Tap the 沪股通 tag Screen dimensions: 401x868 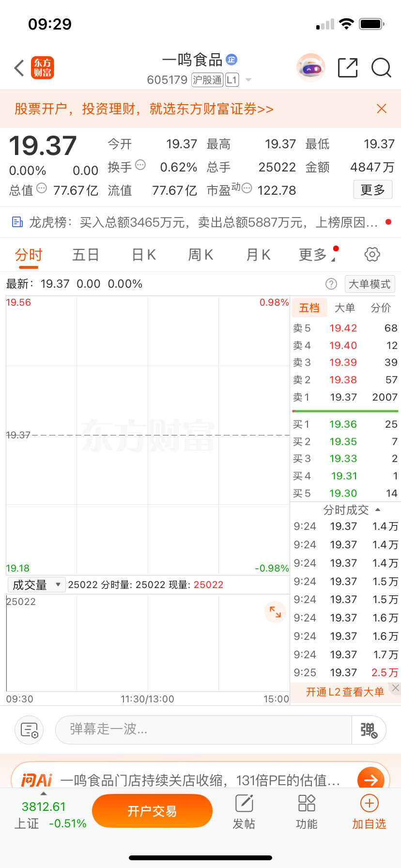pos(207,80)
